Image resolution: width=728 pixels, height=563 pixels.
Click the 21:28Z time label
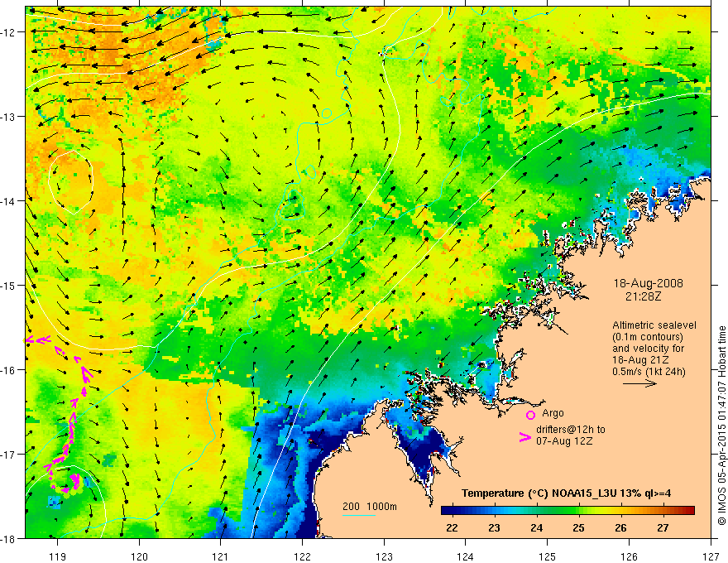(x=643, y=296)
